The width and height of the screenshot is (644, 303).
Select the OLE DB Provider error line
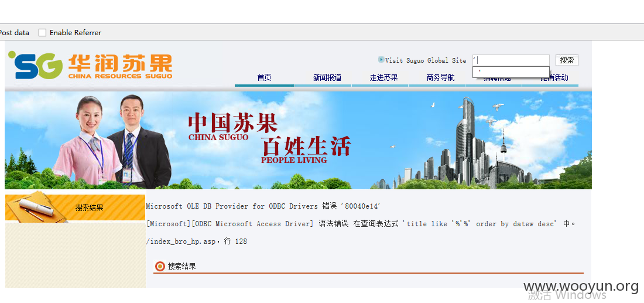[x=263, y=206]
